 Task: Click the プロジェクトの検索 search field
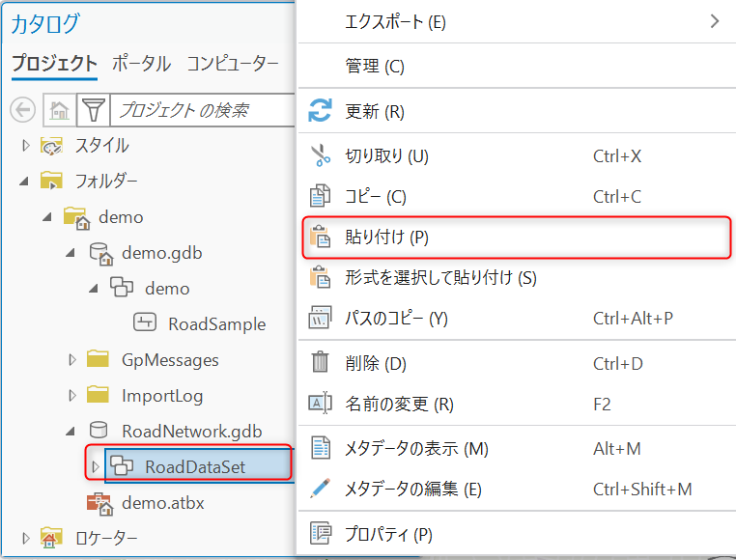click(x=203, y=110)
